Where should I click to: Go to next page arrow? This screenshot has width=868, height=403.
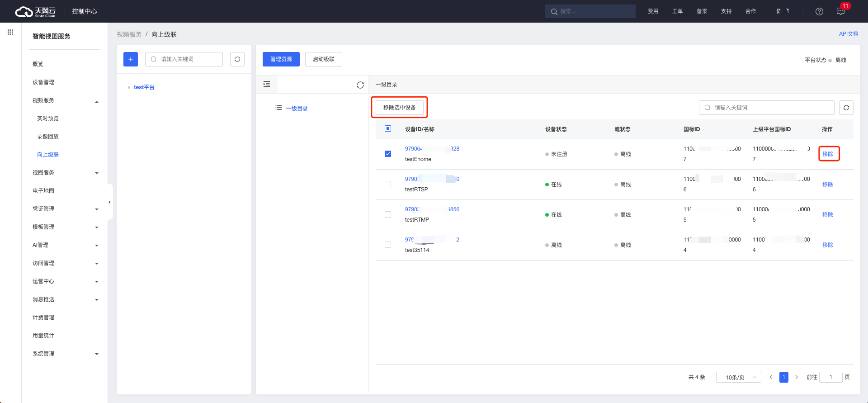click(797, 377)
